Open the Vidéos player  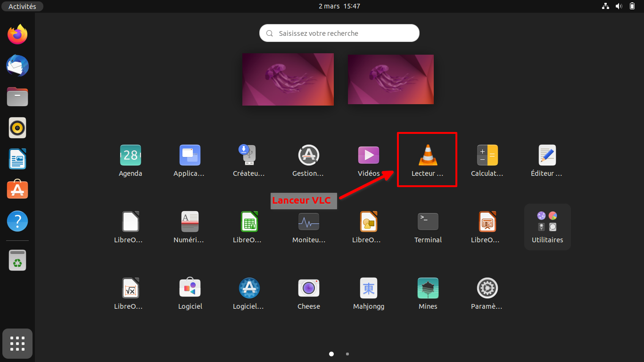click(x=368, y=155)
